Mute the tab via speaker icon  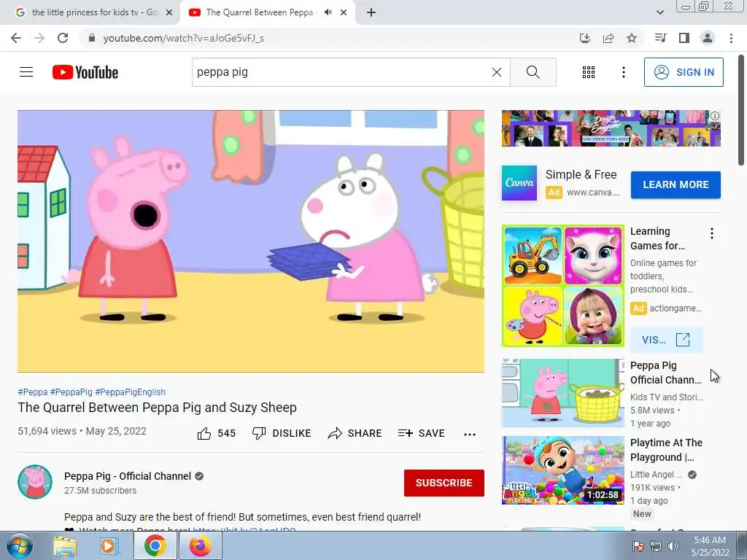328,12
